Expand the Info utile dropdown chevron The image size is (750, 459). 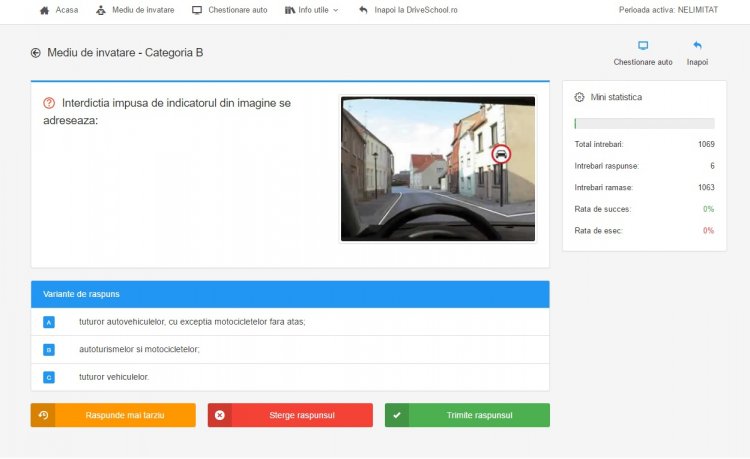pos(336,10)
